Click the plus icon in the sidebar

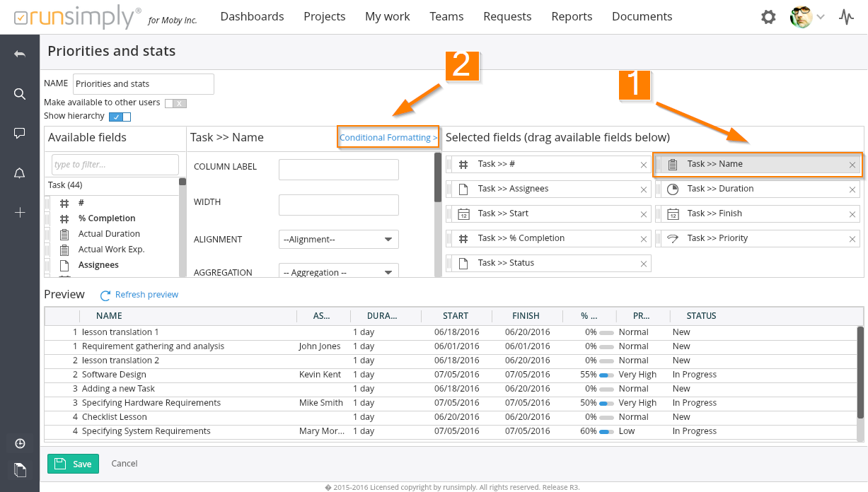(20, 213)
